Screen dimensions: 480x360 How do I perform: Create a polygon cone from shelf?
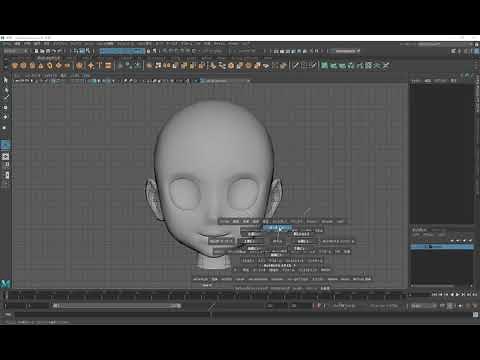coord(41,66)
